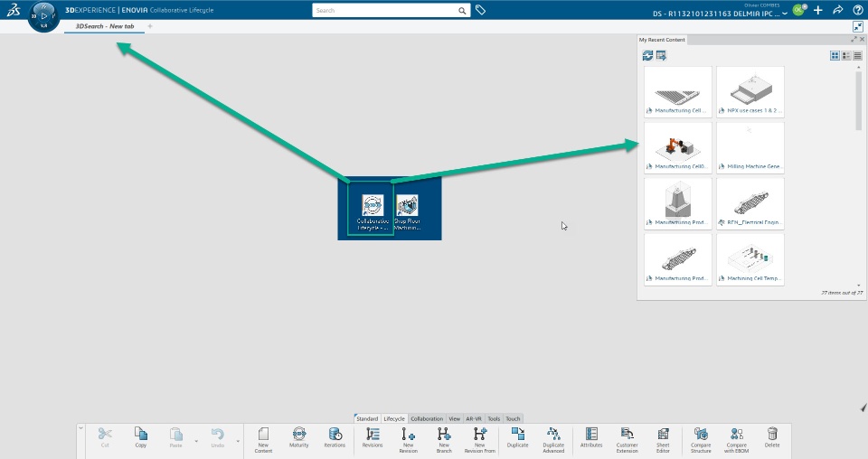868x459 pixels.
Task: Expand the Undo history dropdown arrow
Action: (x=238, y=441)
